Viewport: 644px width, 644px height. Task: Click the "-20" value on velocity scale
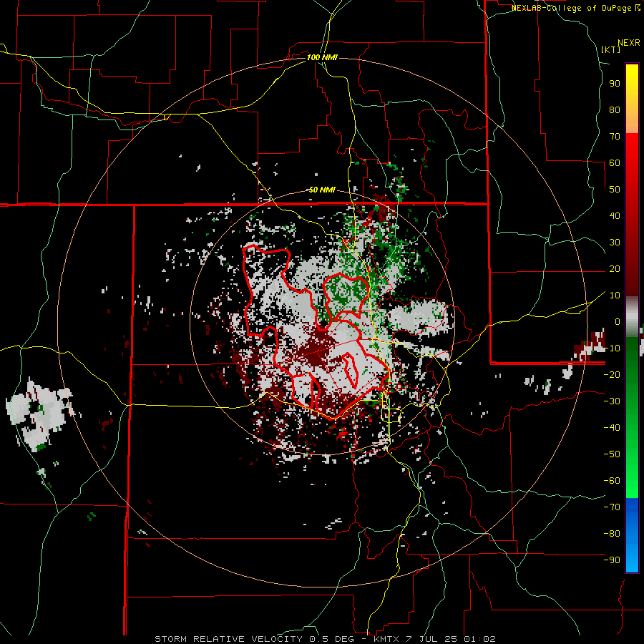click(612, 374)
